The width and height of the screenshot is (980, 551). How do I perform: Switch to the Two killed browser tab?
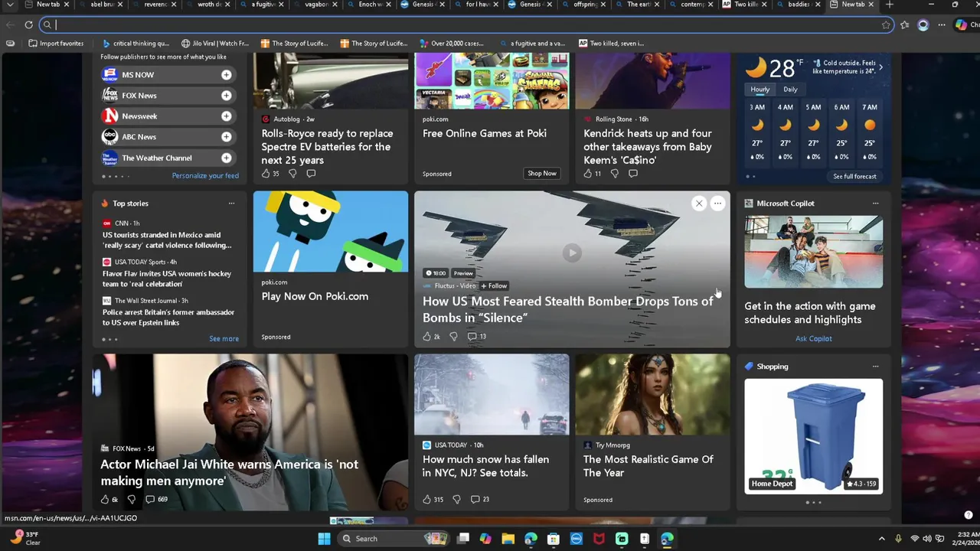[745, 5]
